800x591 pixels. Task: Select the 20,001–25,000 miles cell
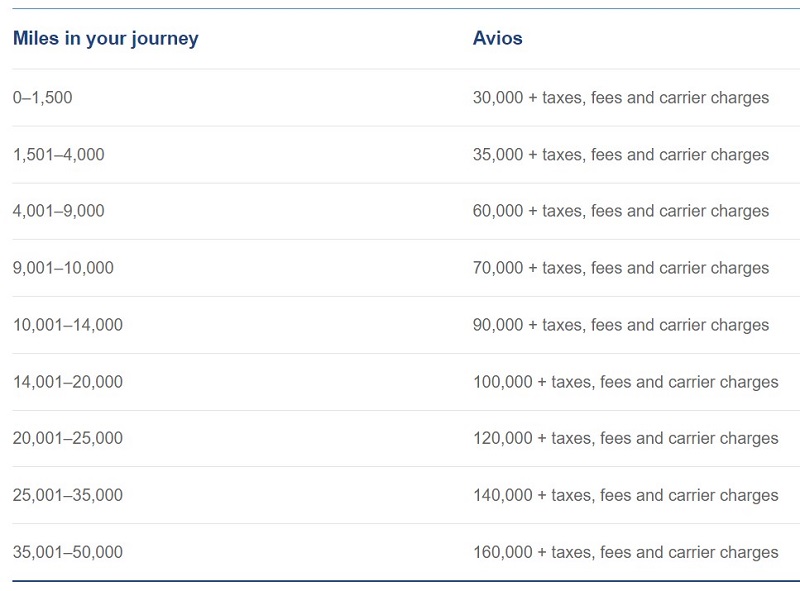point(68,438)
